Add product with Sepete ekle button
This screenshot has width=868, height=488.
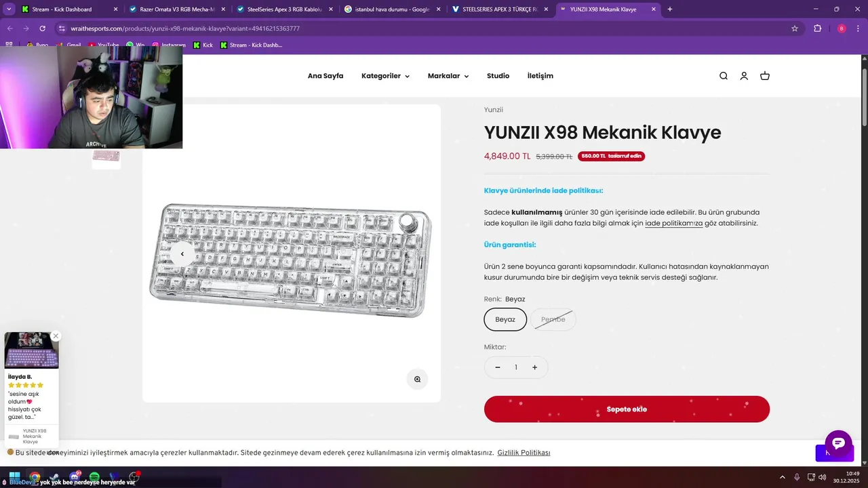coord(627,409)
